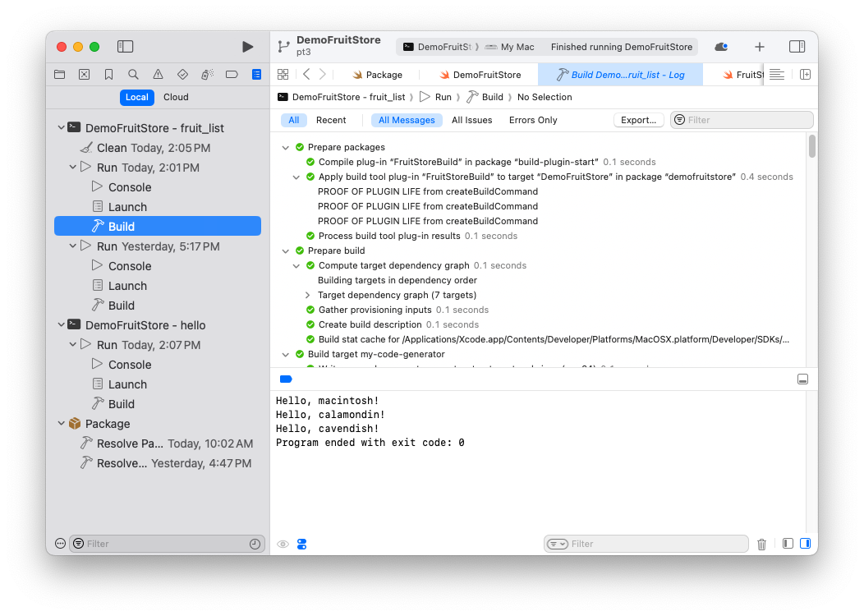Collapse the Prepare build log section
Viewport: 864px width, 616px height.
[286, 251]
